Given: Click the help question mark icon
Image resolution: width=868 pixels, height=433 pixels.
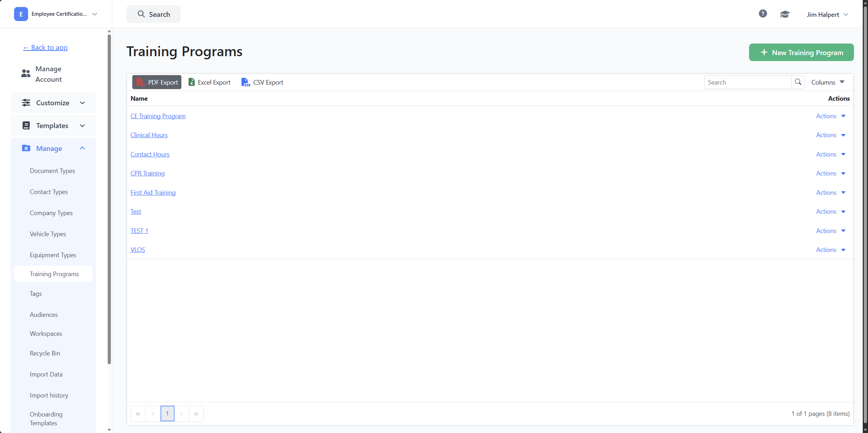Looking at the screenshot, I should tap(763, 14).
